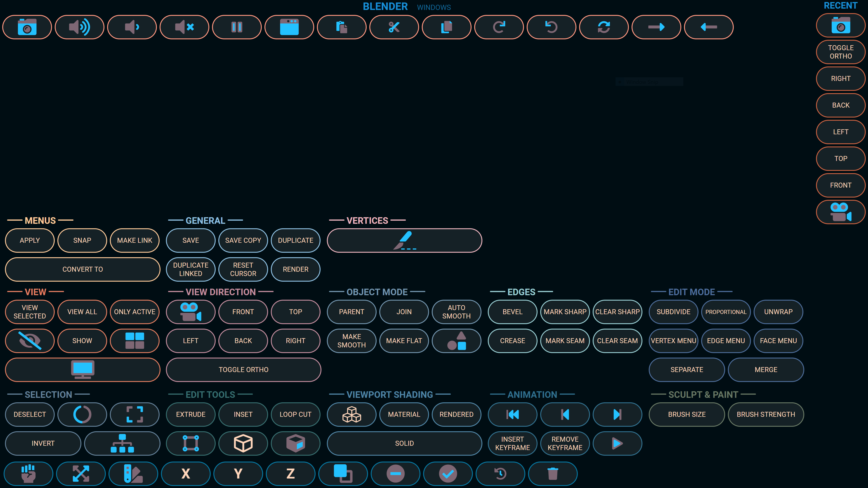Click the grab hand icon
This screenshot has width=868, height=488.
pyautogui.click(x=28, y=474)
